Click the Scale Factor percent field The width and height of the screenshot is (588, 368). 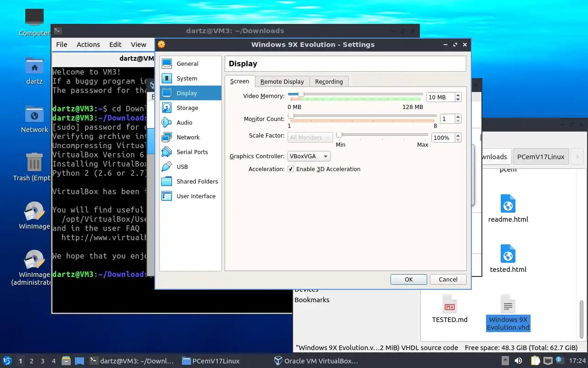[x=443, y=138]
